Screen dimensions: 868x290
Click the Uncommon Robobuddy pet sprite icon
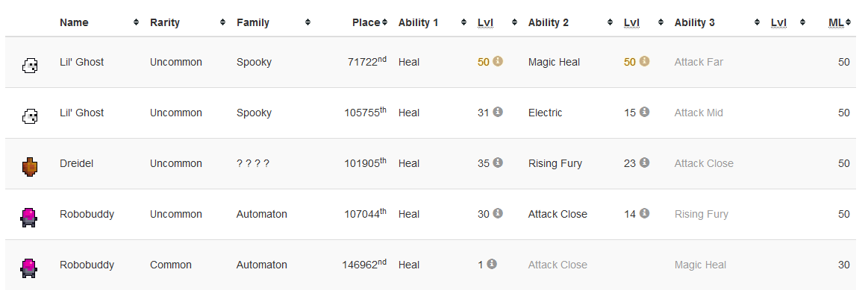pos(28,217)
